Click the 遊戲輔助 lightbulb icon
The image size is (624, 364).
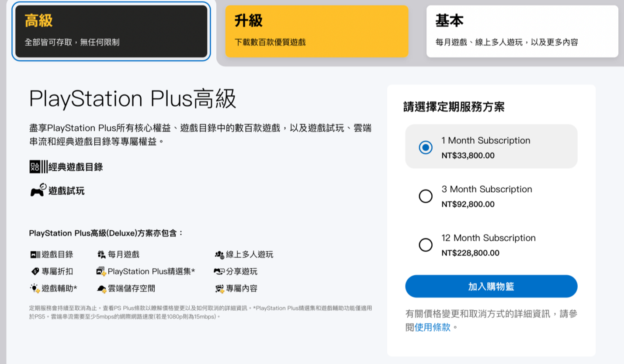click(x=35, y=288)
